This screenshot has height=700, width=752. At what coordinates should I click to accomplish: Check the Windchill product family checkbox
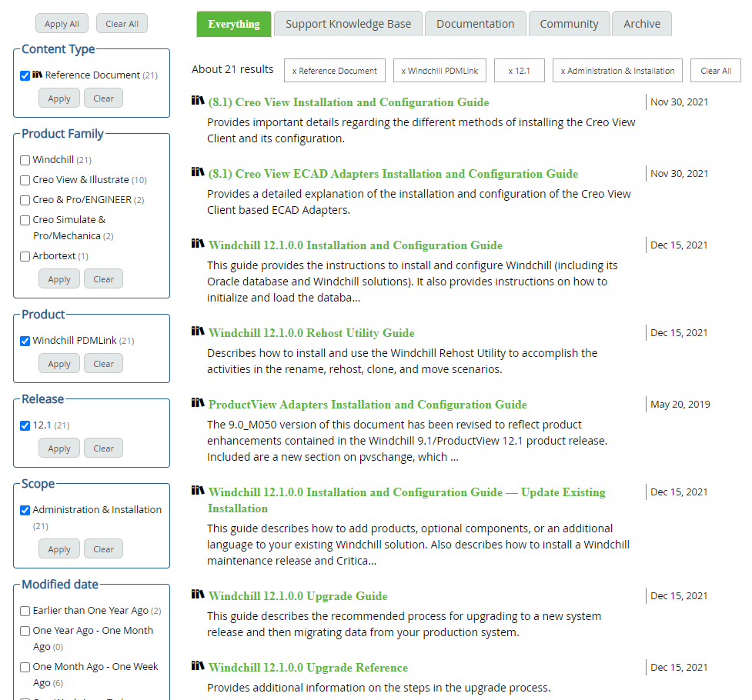click(x=25, y=160)
